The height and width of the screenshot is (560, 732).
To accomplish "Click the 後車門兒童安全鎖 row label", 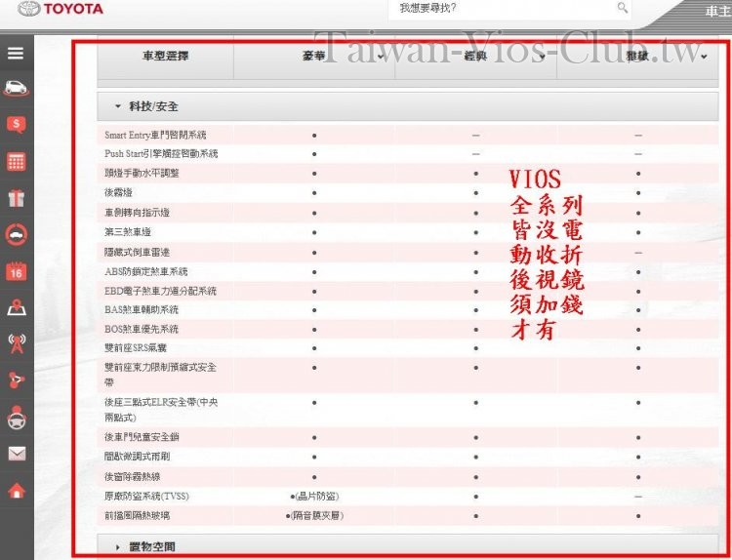I will [x=142, y=437].
